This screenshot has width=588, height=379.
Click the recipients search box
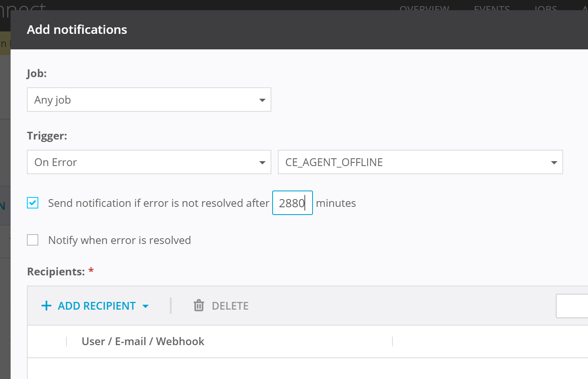(573, 306)
